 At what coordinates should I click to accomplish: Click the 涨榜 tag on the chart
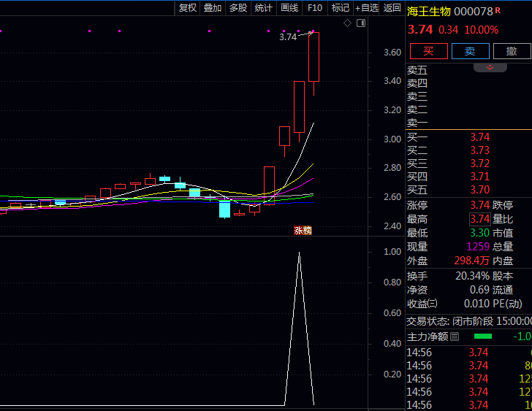pyautogui.click(x=303, y=231)
